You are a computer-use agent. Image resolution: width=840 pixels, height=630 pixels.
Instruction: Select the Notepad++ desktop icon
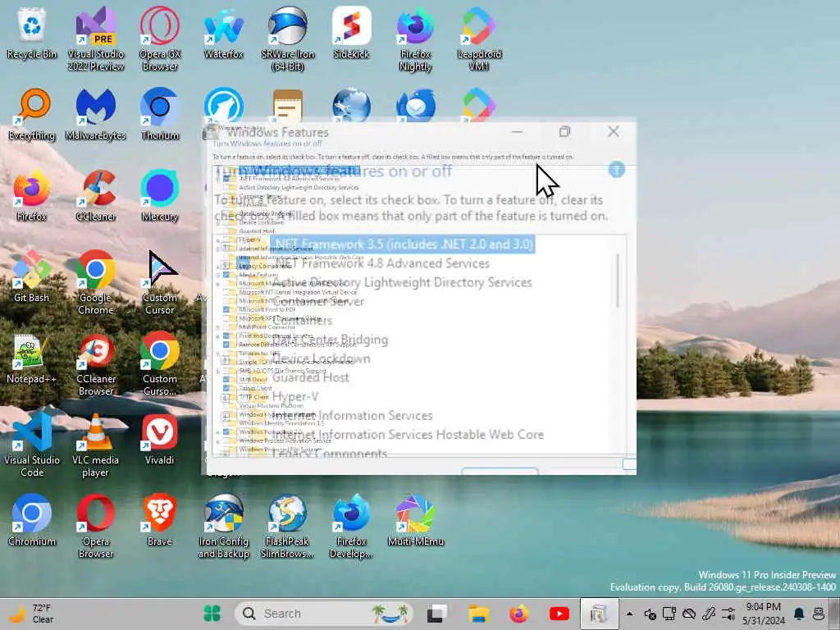(x=32, y=358)
